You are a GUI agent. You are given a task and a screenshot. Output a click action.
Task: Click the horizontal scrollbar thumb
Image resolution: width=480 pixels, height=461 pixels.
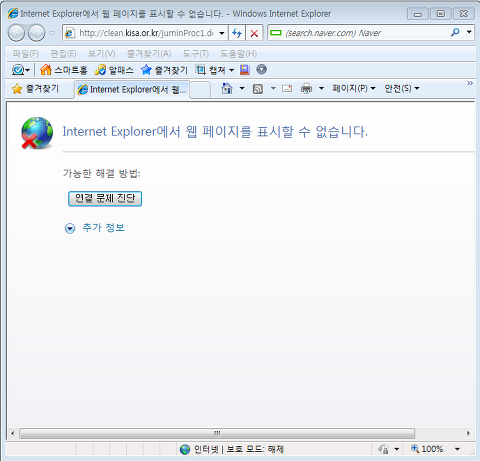click(x=217, y=433)
